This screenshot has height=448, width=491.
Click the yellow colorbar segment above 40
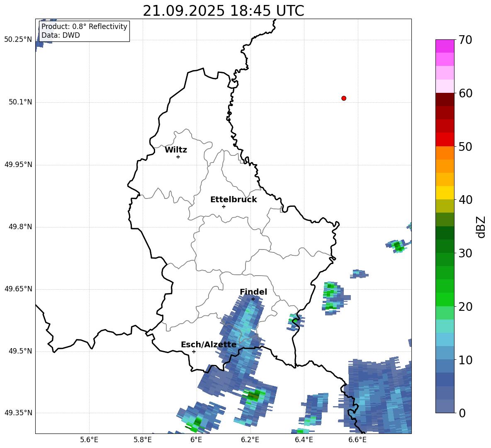(445, 193)
